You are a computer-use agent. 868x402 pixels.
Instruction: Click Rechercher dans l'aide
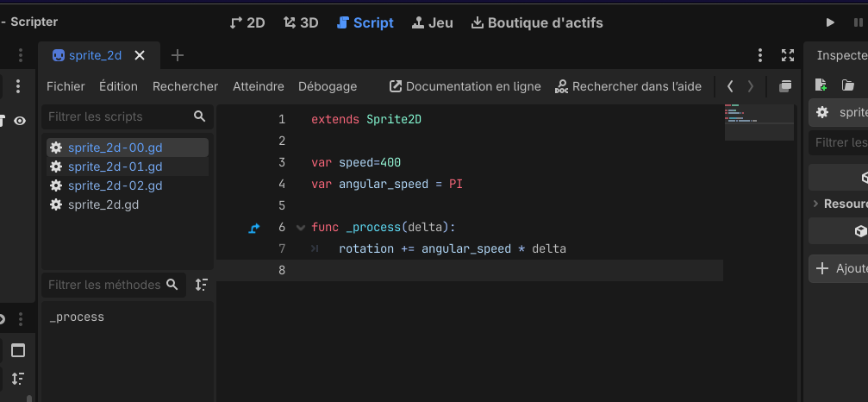point(628,86)
